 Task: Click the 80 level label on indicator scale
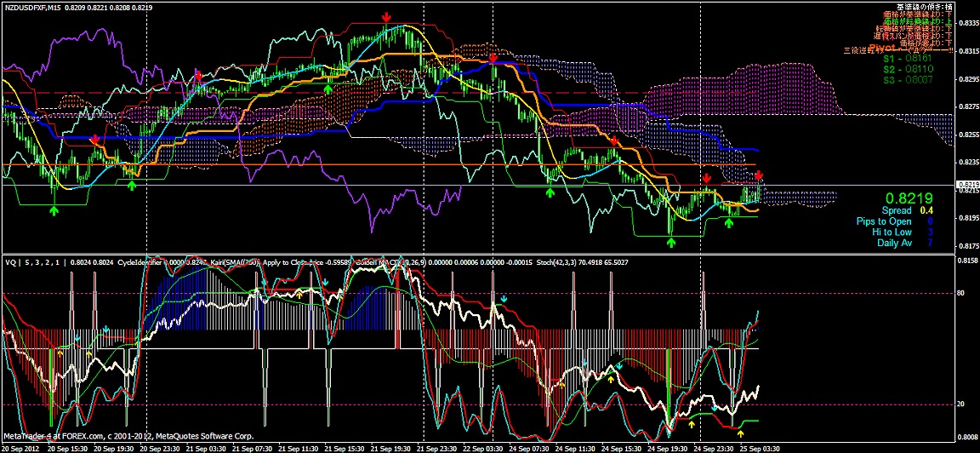(962, 292)
